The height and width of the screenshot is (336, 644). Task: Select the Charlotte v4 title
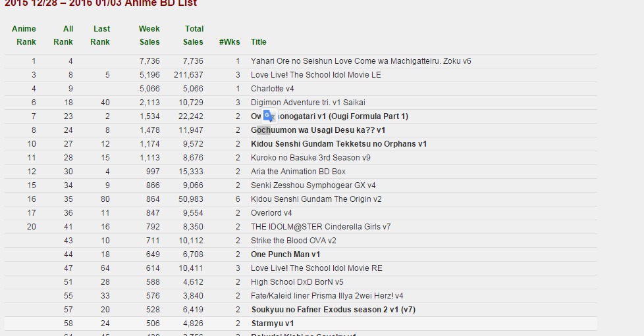[272, 89]
